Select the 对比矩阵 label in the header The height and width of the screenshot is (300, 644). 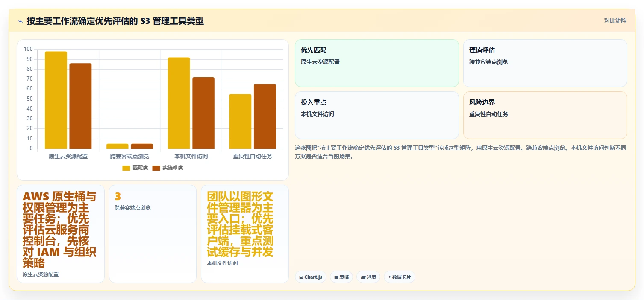[615, 21]
